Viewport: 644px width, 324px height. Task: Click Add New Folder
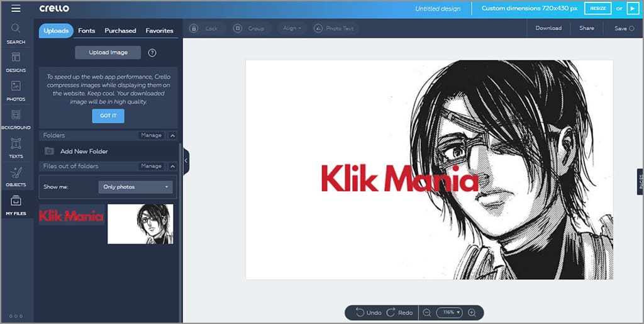point(84,152)
